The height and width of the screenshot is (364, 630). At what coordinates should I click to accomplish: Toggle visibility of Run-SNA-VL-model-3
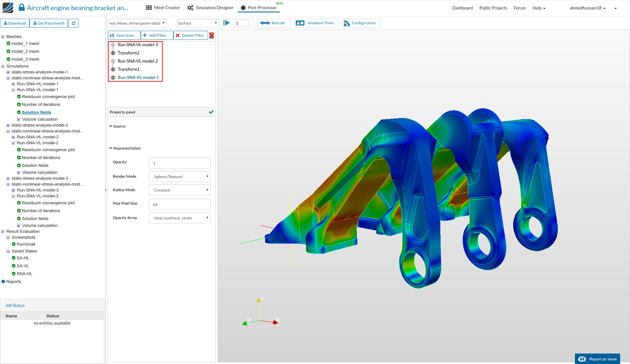pyautogui.click(x=113, y=45)
